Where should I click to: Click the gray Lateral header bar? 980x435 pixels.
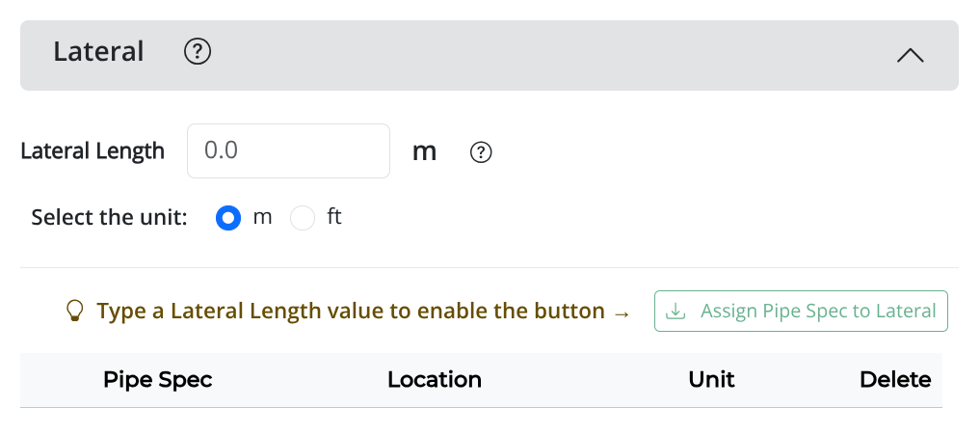[x=490, y=56]
